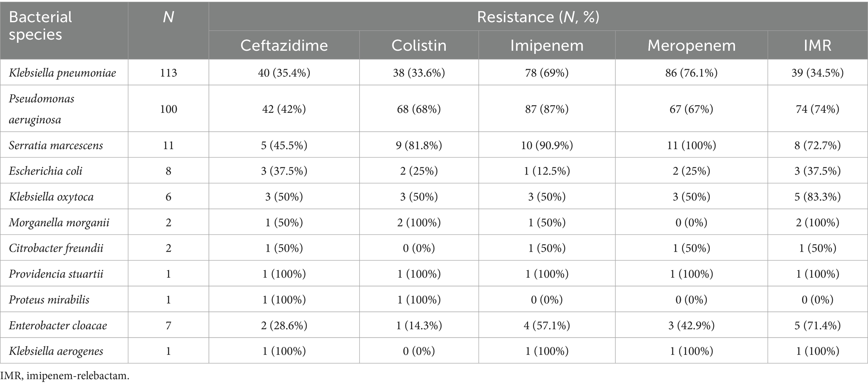Viewport: 868px width, 385px height.
Task: Click the 86 (76.1%) Meropenem cell
Action: (x=691, y=73)
